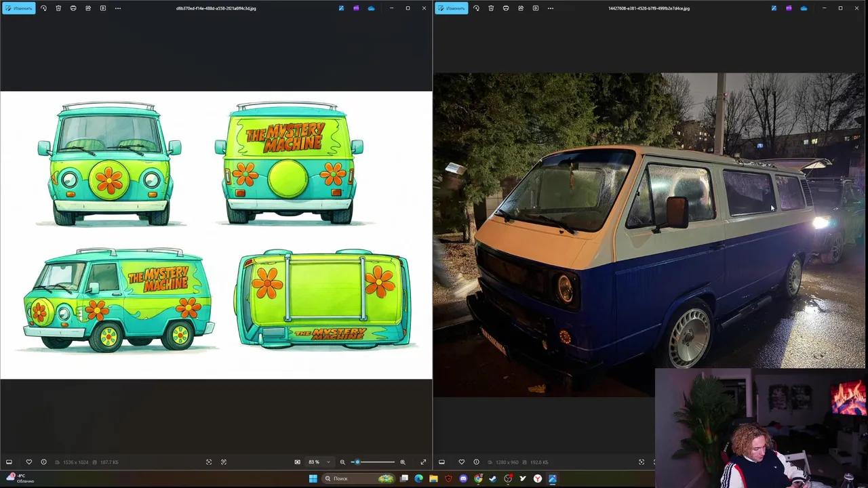Favorite the image in right Photos window
The width and height of the screenshot is (868, 488).
tap(461, 462)
